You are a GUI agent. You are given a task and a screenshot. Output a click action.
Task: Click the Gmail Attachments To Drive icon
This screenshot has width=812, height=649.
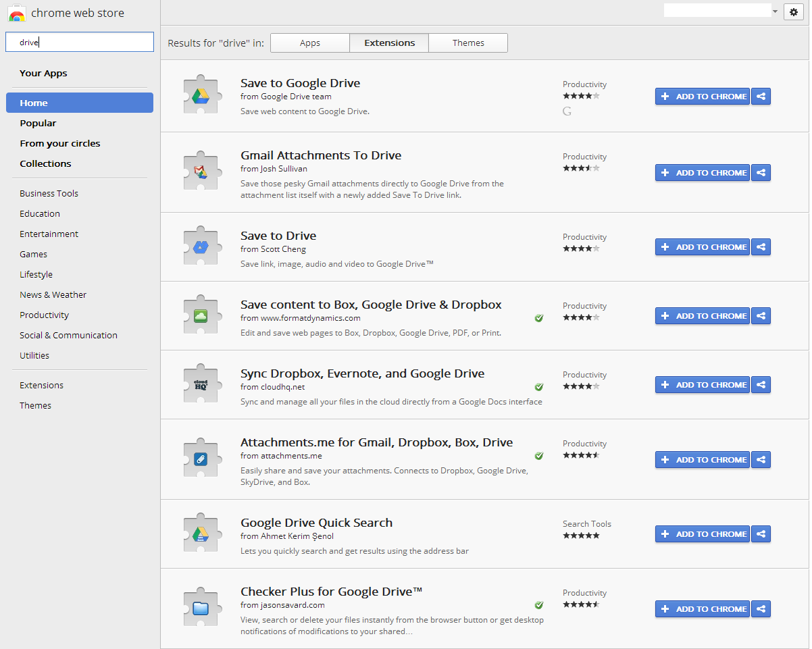pyautogui.click(x=202, y=170)
